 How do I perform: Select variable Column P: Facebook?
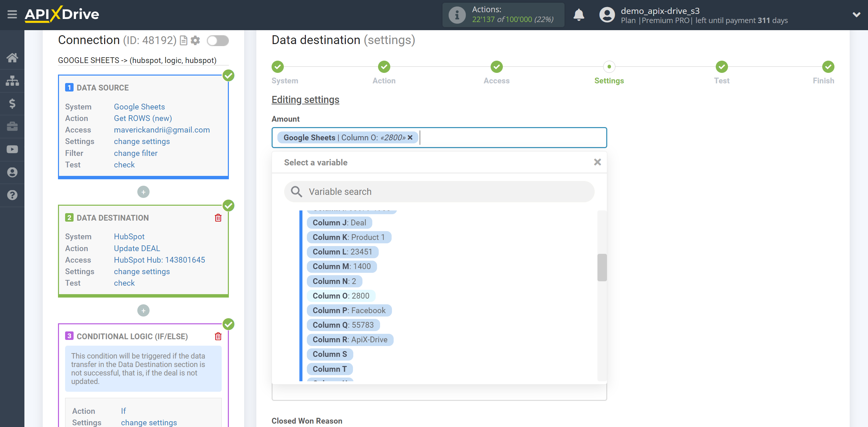click(x=349, y=310)
